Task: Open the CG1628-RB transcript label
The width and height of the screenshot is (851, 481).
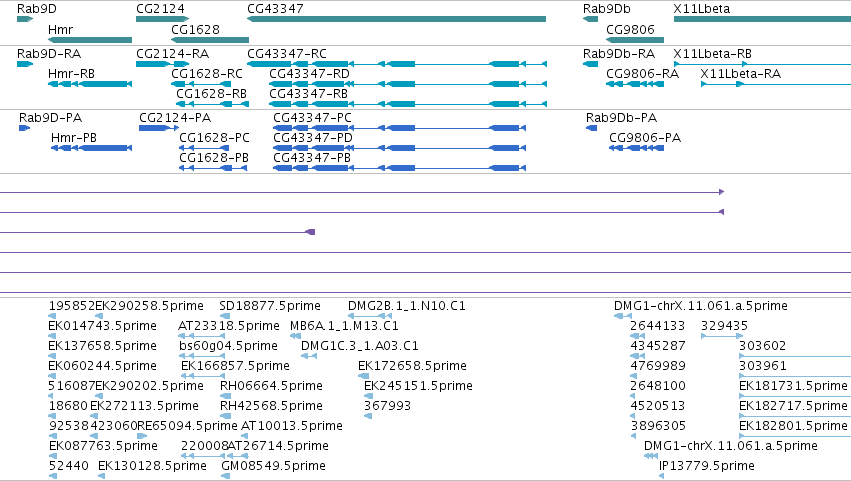Action: pos(211,94)
